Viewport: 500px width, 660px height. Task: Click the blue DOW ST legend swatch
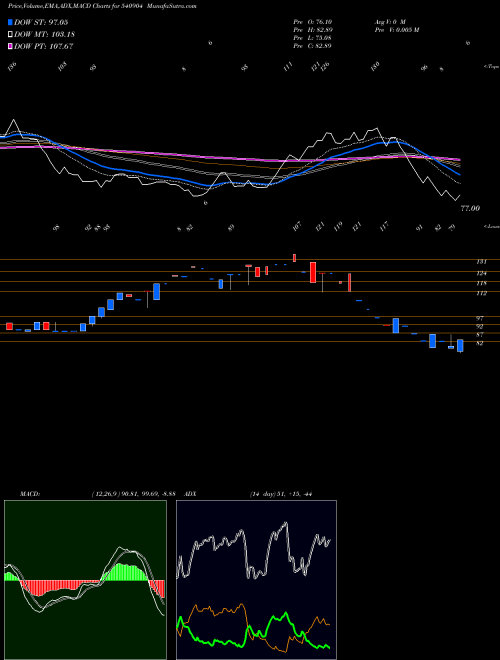10,22
